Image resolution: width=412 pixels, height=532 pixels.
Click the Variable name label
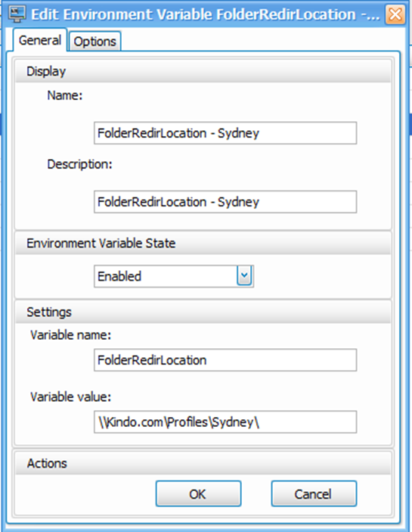(70, 335)
